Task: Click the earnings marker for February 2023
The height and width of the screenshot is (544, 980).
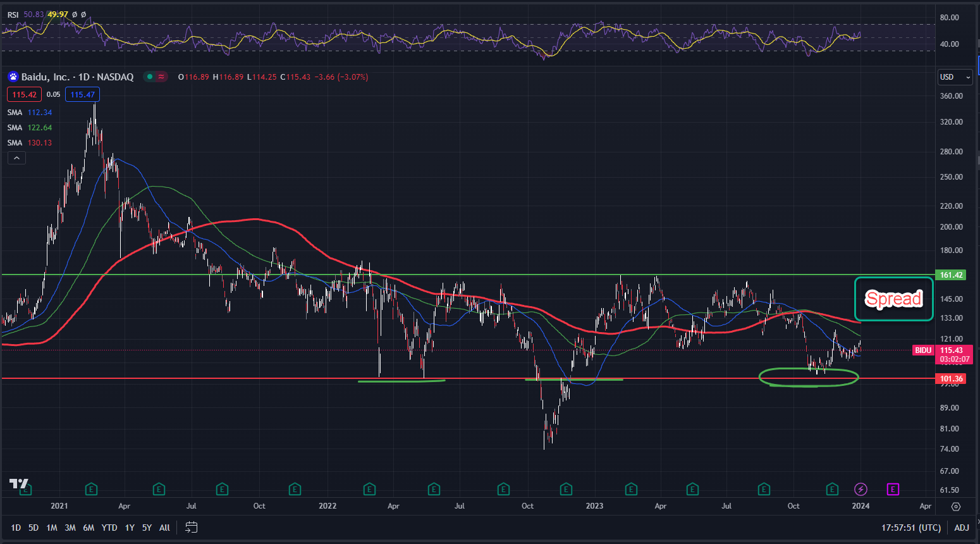Action: point(630,489)
